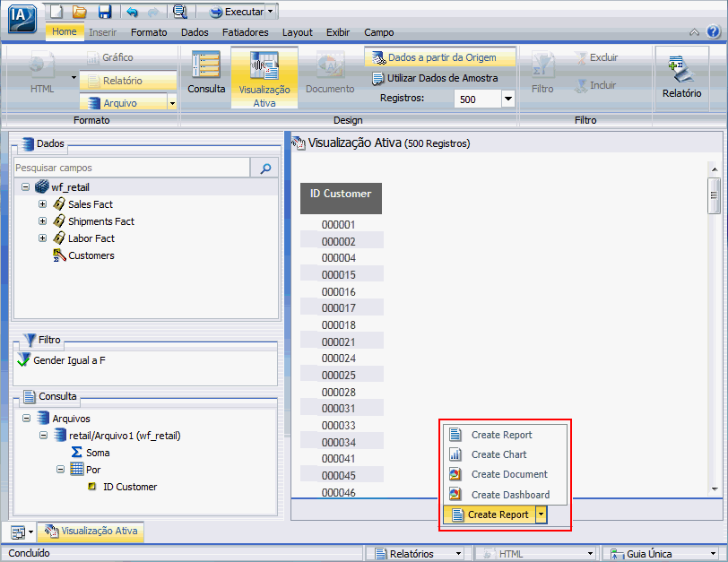
Task: Open the Campo ribbon tab
Action: click(379, 32)
